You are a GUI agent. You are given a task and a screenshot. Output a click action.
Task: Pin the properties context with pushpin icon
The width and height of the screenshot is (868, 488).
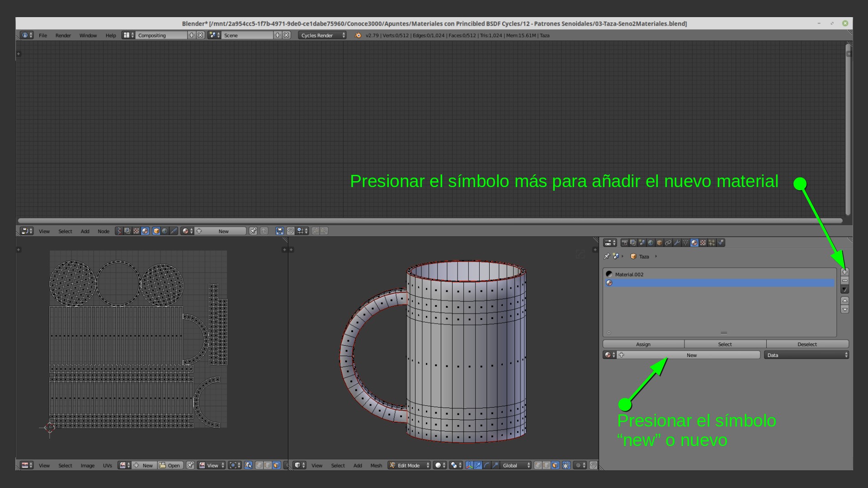point(607,256)
